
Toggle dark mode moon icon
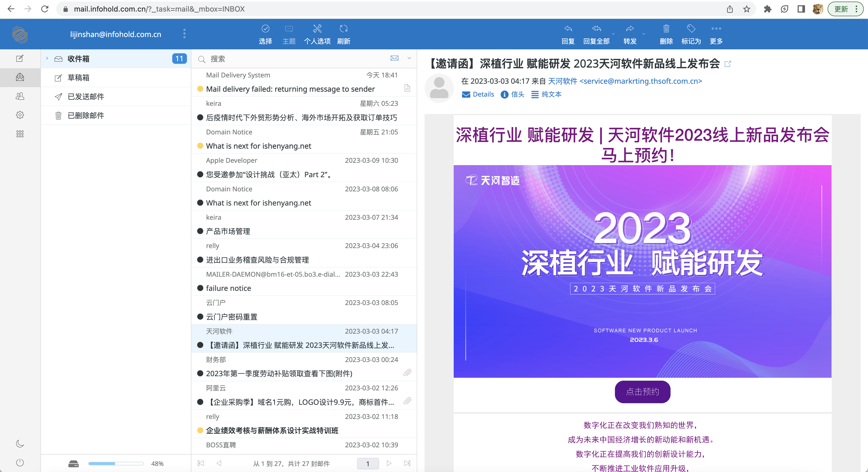(20, 443)
